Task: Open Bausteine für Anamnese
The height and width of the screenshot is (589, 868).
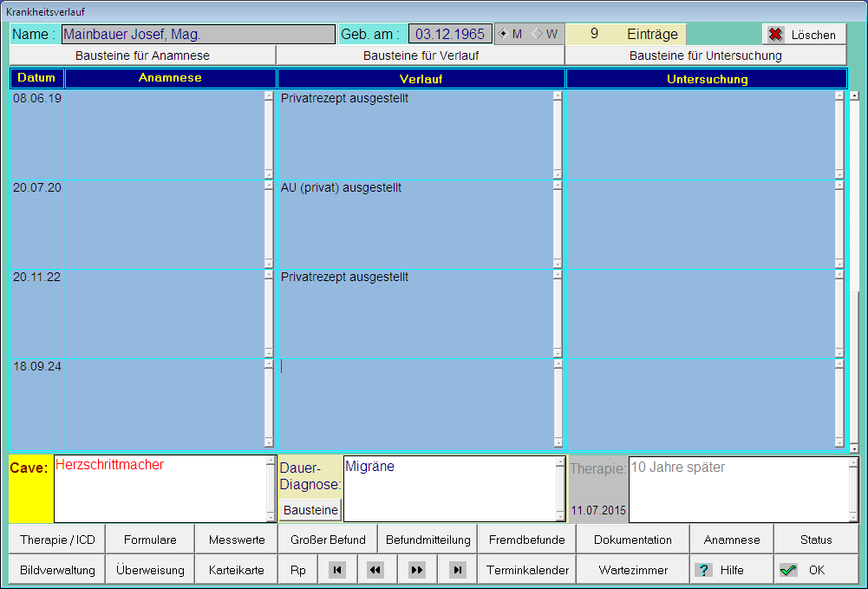Action: [x=142, y=56]
